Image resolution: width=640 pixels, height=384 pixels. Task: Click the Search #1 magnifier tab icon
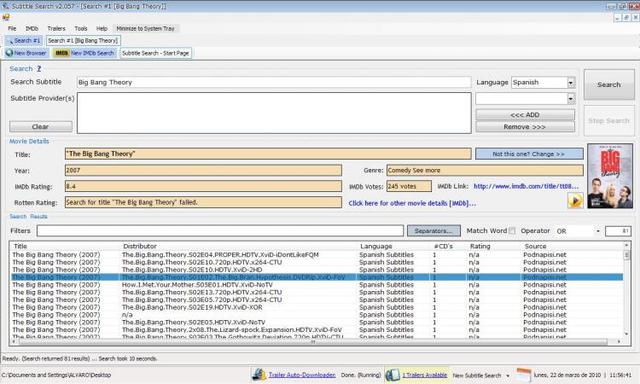point(10,41)
